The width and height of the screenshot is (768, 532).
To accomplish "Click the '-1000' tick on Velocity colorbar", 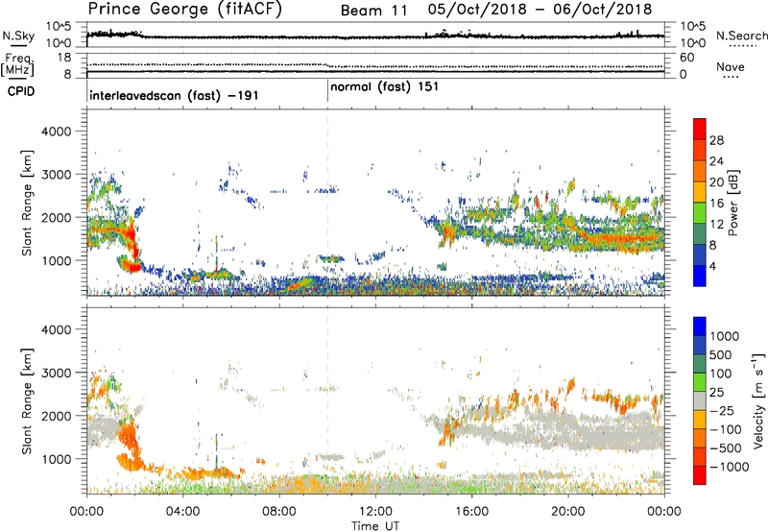I will point(730,467).
